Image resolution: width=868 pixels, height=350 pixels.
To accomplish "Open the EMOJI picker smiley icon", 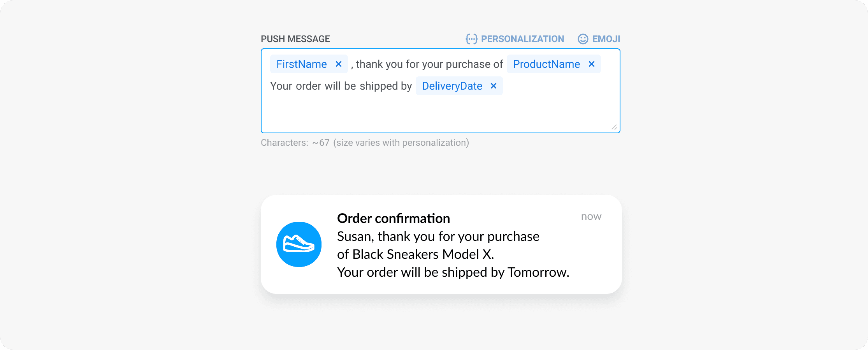I will coord(582,39).
